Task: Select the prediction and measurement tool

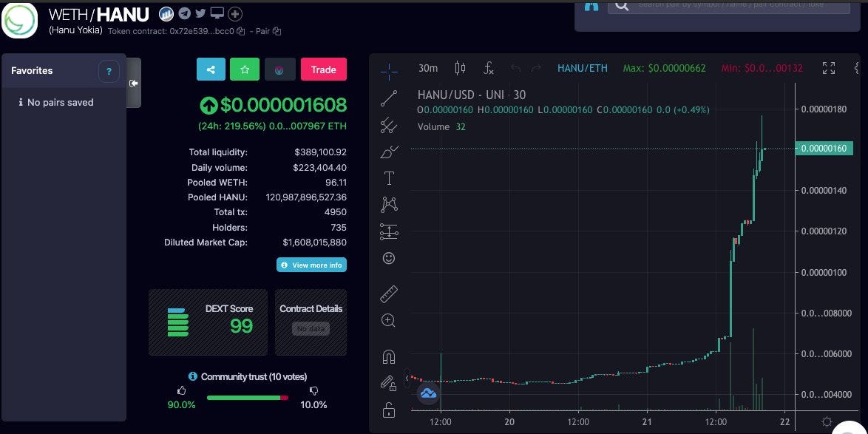Action: [x=389, y=231]
